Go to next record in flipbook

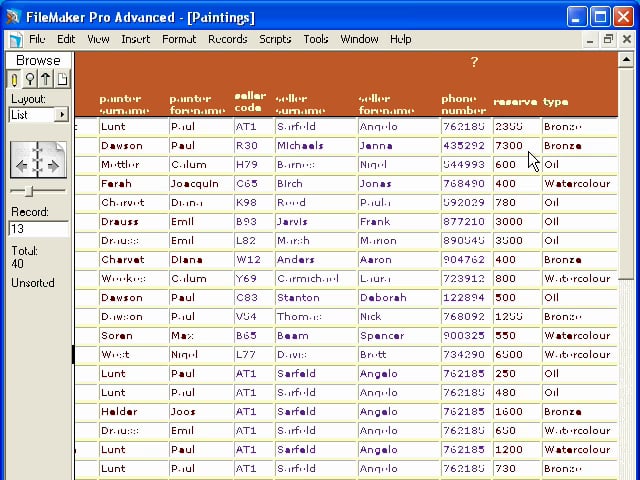pos(53,165)
